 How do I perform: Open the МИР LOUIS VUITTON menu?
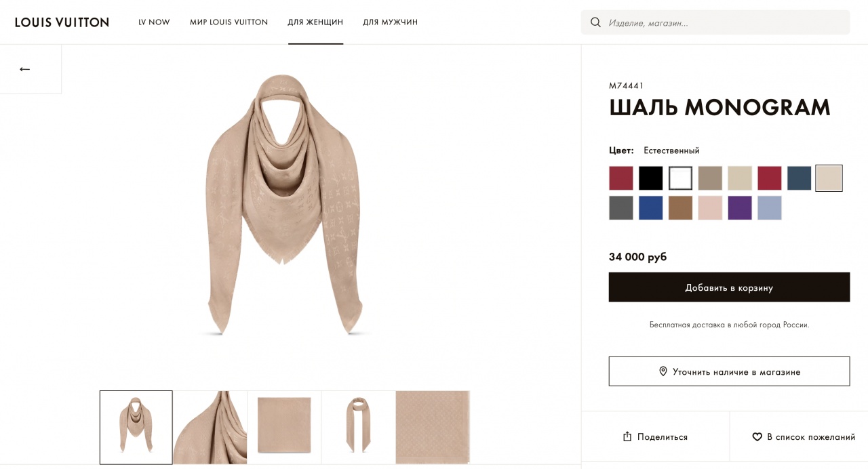229,22
